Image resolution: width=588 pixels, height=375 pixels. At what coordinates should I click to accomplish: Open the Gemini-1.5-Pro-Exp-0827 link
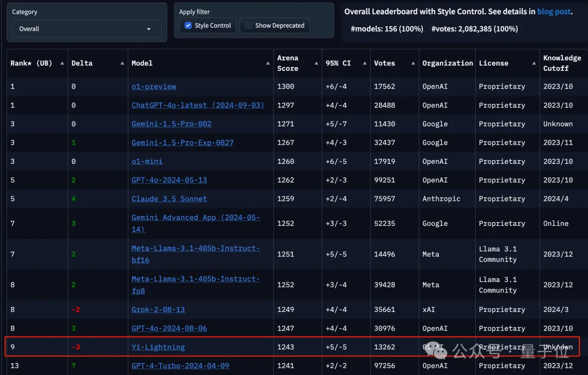coord(182,143)
